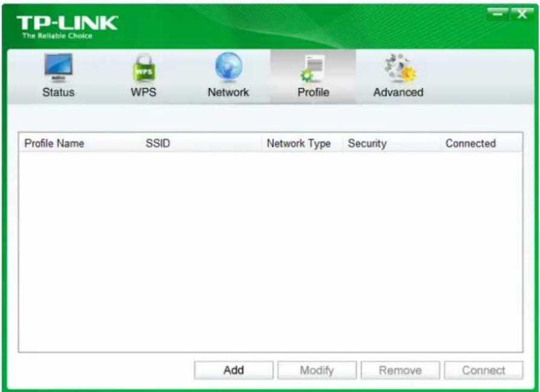
Task: Click the Modify button
Action: pos(317,370)
